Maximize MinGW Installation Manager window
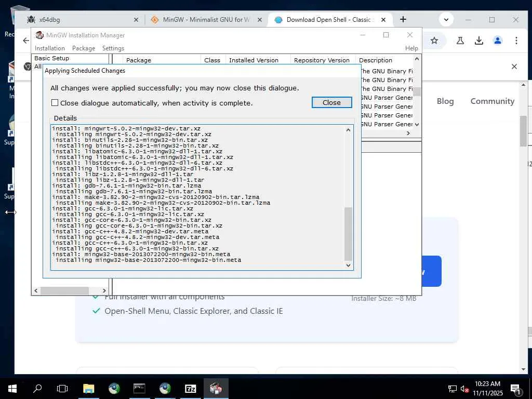The height and width of the screenshot is (399, 532). point(386,35)
